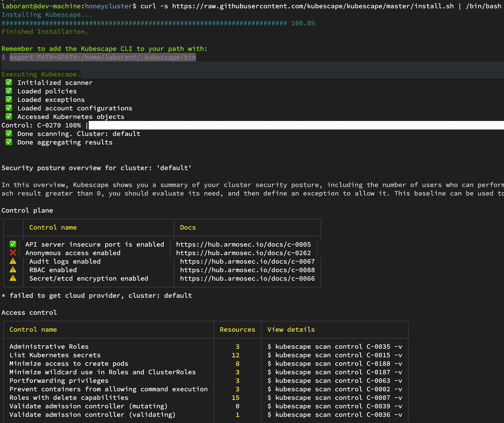
Task: Open the hub.armosec.io c-0067 docs link
Action: [x=247, y=261]
